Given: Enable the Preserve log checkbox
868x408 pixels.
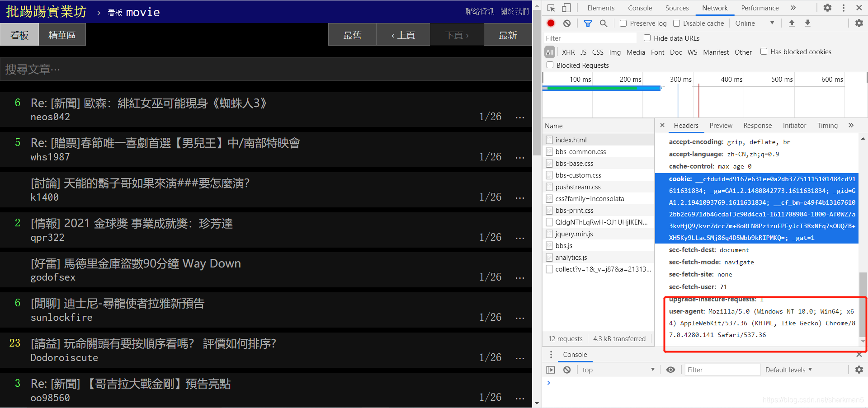Looking at the screenshot, I should point(623,23).
